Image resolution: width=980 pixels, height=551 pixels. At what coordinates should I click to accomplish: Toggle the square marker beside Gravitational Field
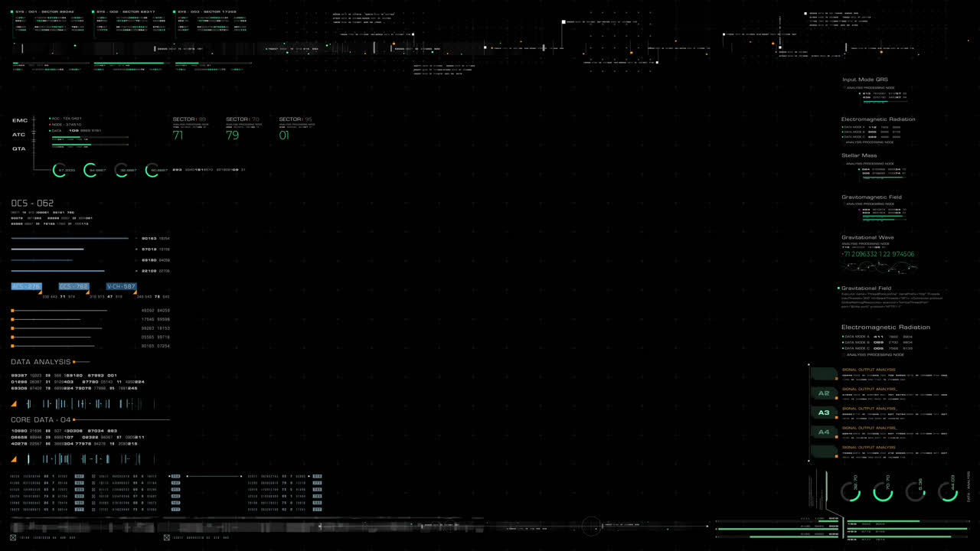coord(838,289)
